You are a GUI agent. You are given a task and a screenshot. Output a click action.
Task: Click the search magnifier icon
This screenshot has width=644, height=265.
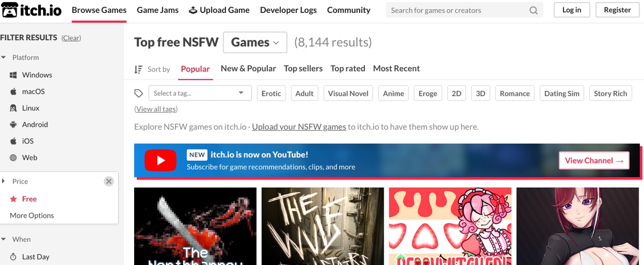[x=533, y=10]
